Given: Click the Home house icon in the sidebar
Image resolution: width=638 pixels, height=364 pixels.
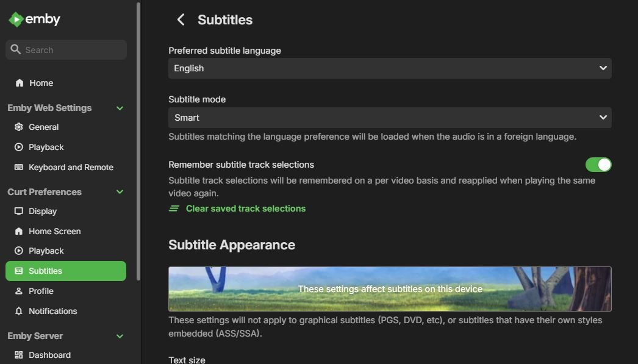Looking at the screenshot, I should [x=19, y=83].
